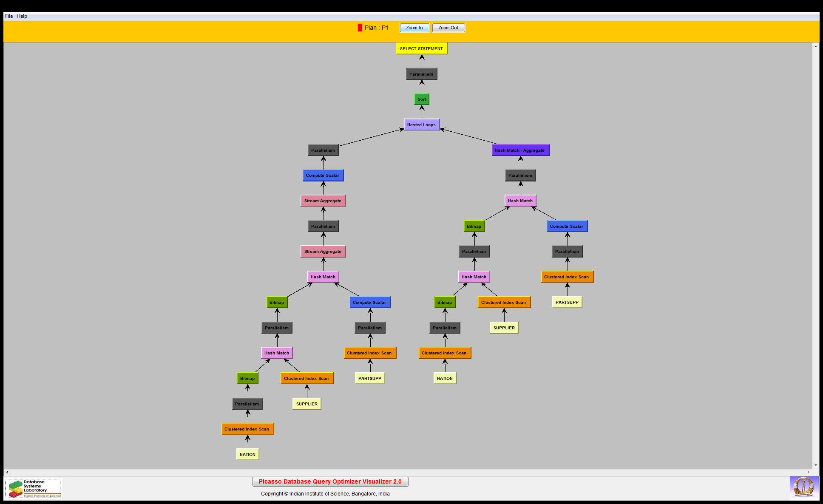823x504 pixels.
Task: Click the rightmost PARTSUPP table node
Action: [567, 302]
